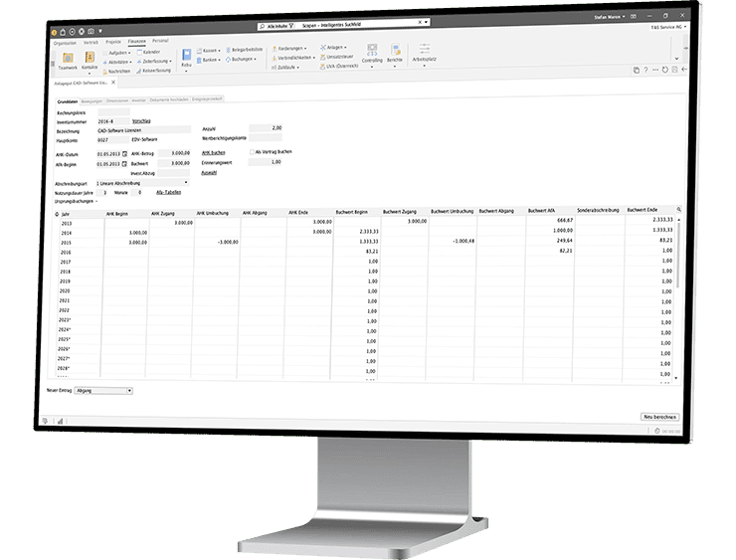736x560 pixels.
Task: Click the Bezeichnung field 'CAD-Software Lizenzen'
Action: (x=143, y=130)
